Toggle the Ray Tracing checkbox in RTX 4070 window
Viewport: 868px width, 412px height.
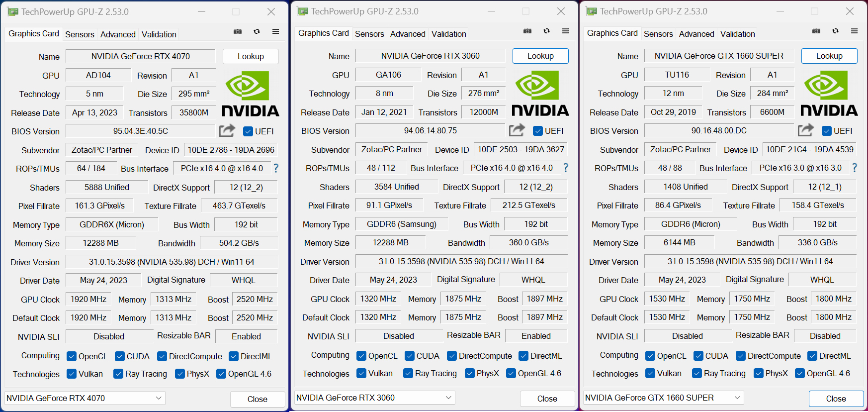click(118, 374)
